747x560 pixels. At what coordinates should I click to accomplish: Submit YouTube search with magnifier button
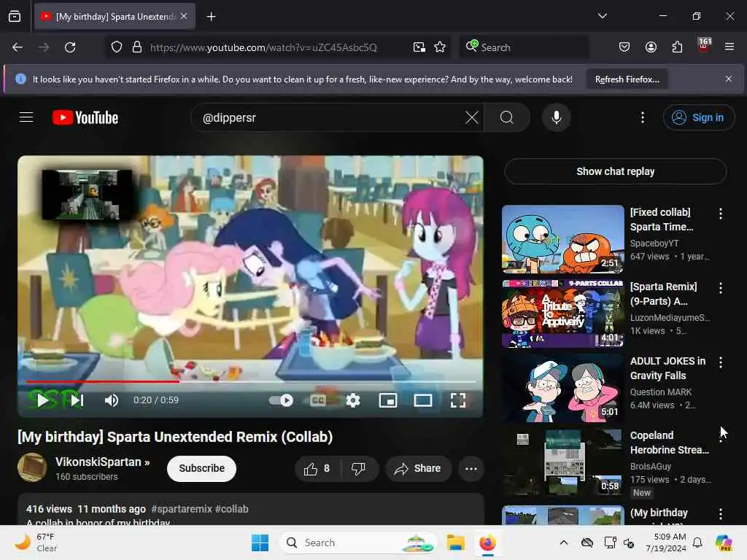click(x=507, y=117)
